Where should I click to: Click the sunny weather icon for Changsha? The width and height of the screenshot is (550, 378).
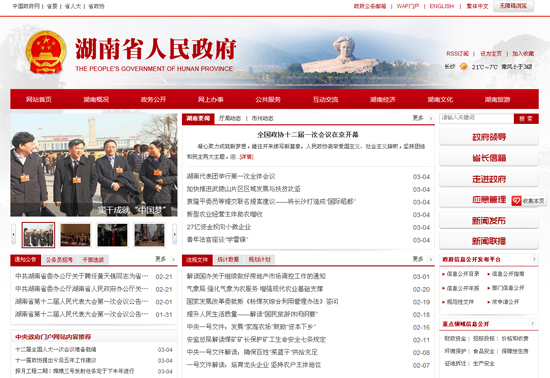click(x=464, y=67)
